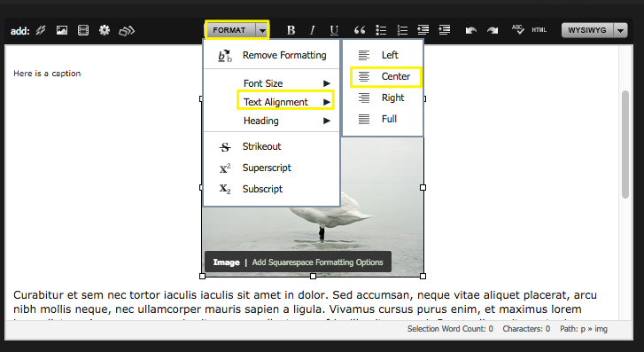Click the add link icon
Image resolution: width=644 pixels, height=352 pixels.
point(40,30)
